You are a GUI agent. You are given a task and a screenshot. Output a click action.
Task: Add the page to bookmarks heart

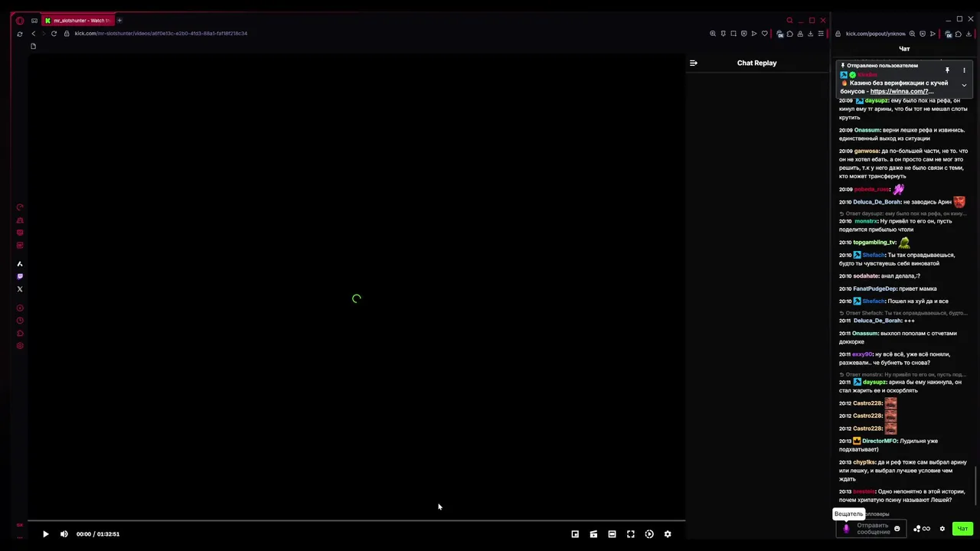point(764,34)
